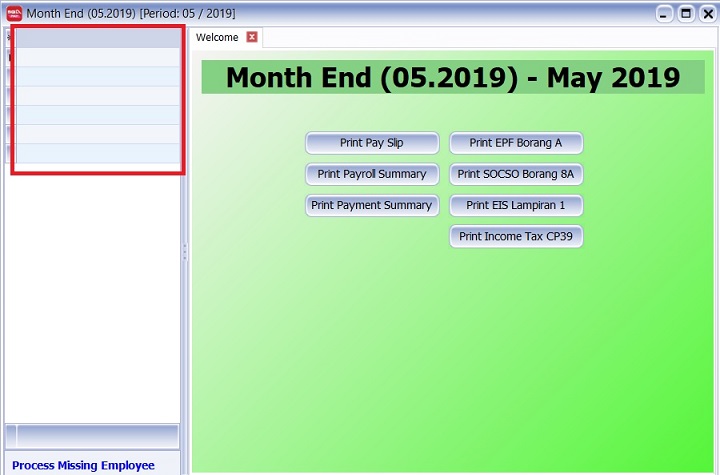Open Process Missing Employee link
Screen dimensions: 720x475
[83, 465]
